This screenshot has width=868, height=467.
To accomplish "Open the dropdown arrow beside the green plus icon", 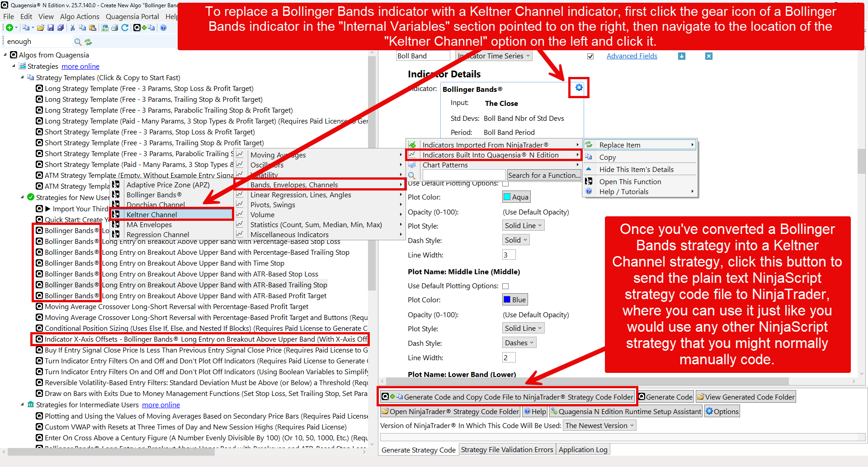I will pos(16,28).
